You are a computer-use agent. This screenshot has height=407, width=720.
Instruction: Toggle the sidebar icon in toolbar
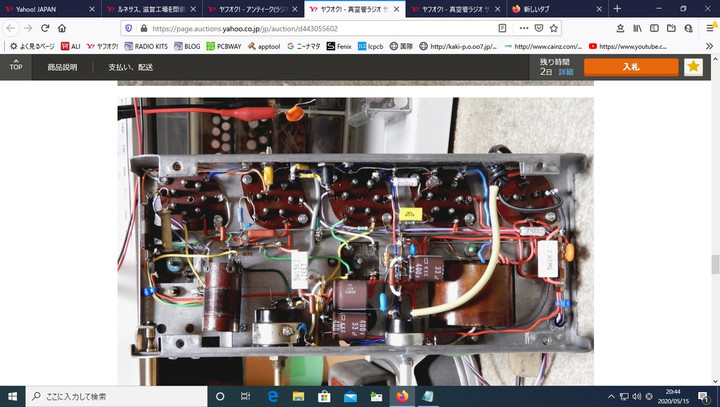654,28
